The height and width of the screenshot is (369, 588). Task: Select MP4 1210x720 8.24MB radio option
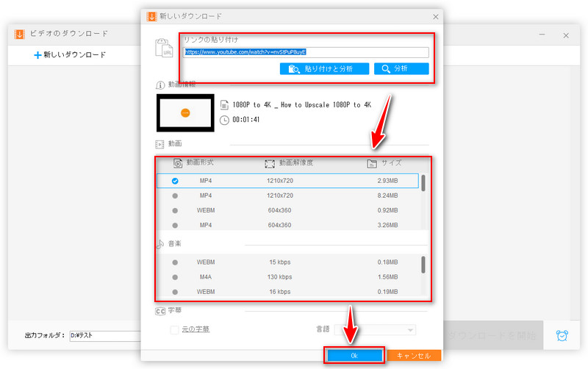(175, 196)
